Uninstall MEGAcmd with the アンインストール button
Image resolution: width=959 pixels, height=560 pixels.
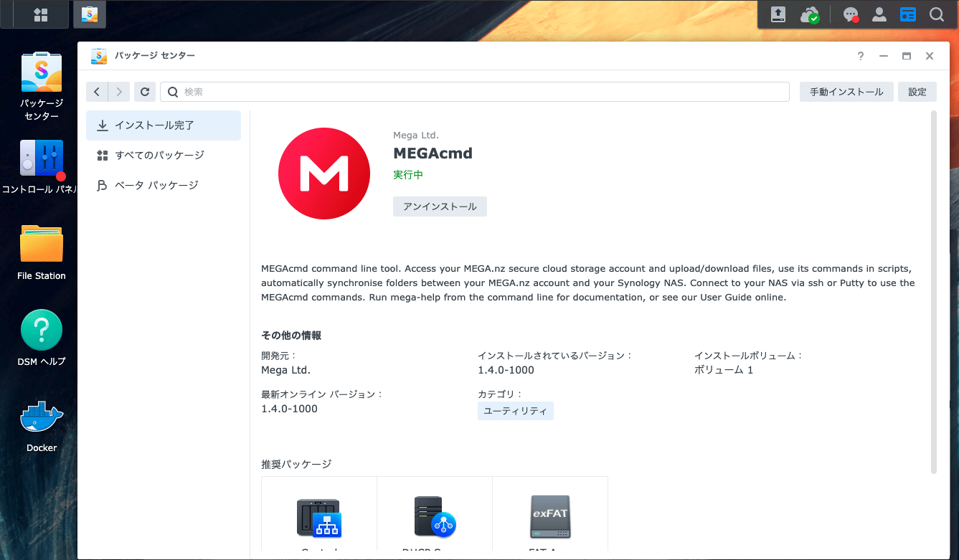440,206
